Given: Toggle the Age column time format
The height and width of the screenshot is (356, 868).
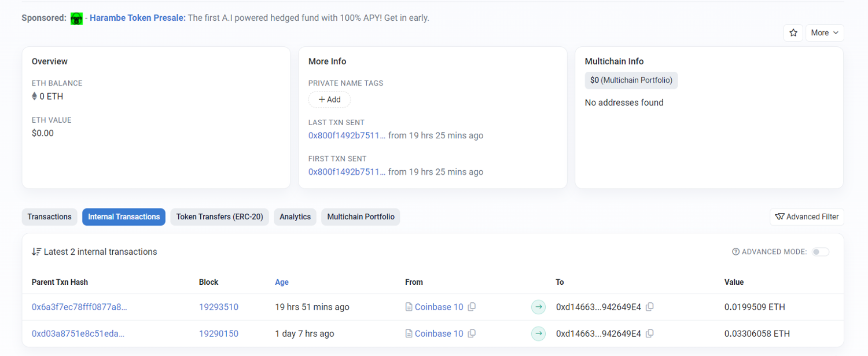Looking at the screenshot, I should 282,282.
